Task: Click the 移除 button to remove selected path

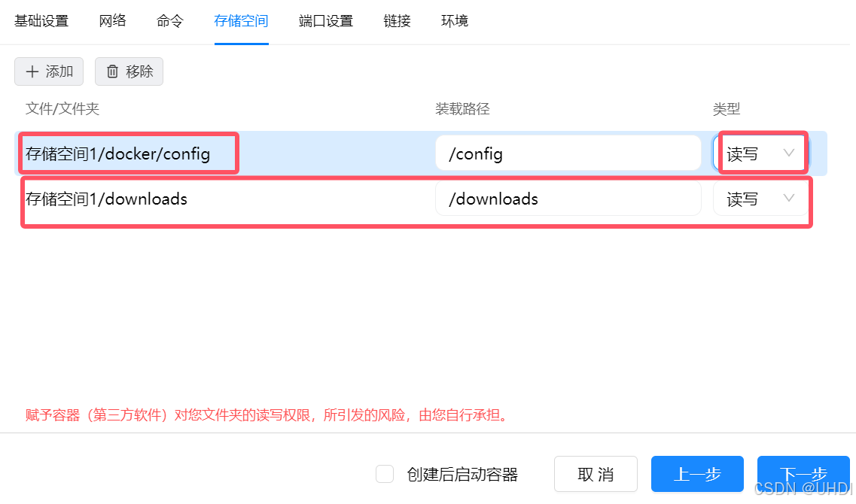Action: [x=129, y=71]
